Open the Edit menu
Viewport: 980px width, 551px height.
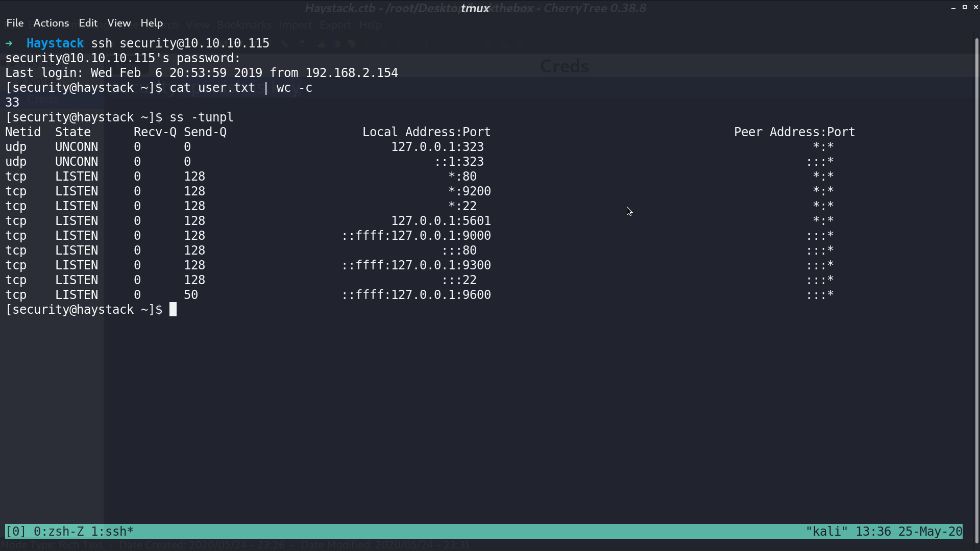pos(88,23)
